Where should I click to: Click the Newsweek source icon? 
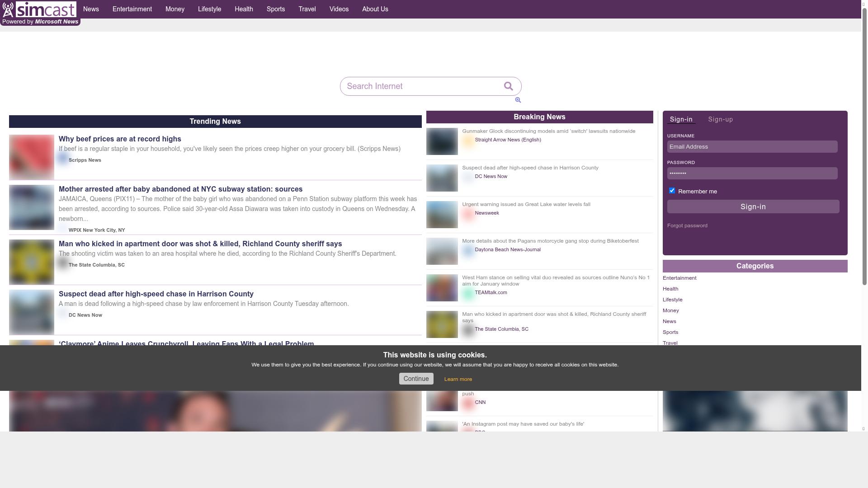tap(468, 214)
